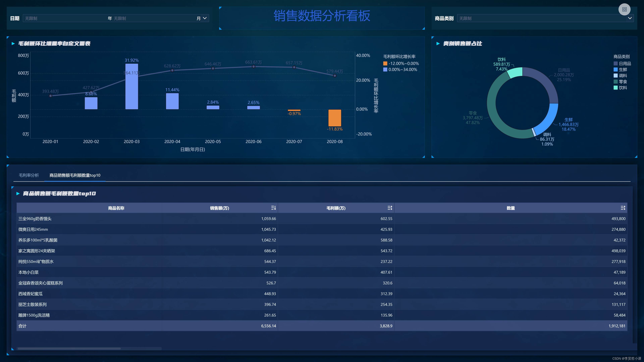Click row 丽芝士散装系列
Image resolution: width=644 pixels, height=362 pixels.
pos(322,305)
